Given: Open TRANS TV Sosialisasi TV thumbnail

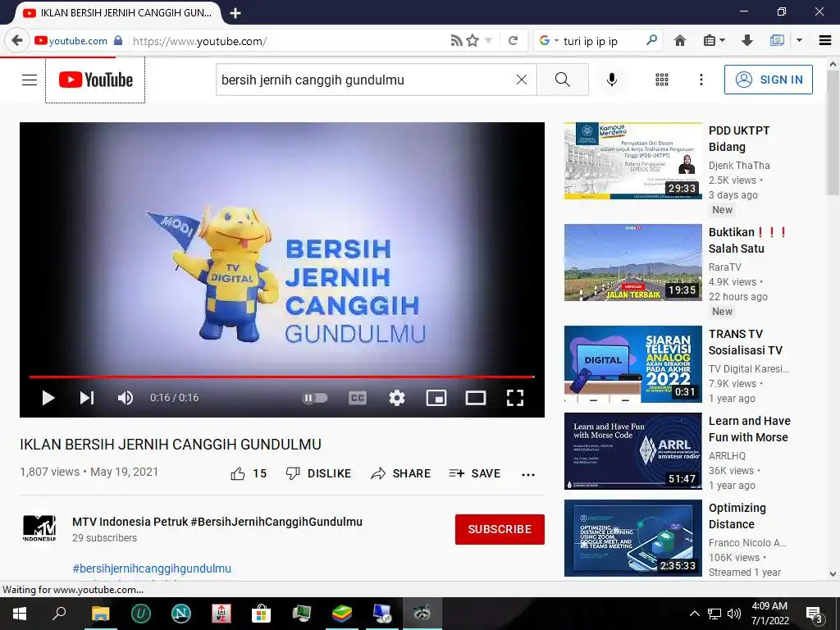Looking at the screenshot, I should pyautogui.click(x=632, y=364).
